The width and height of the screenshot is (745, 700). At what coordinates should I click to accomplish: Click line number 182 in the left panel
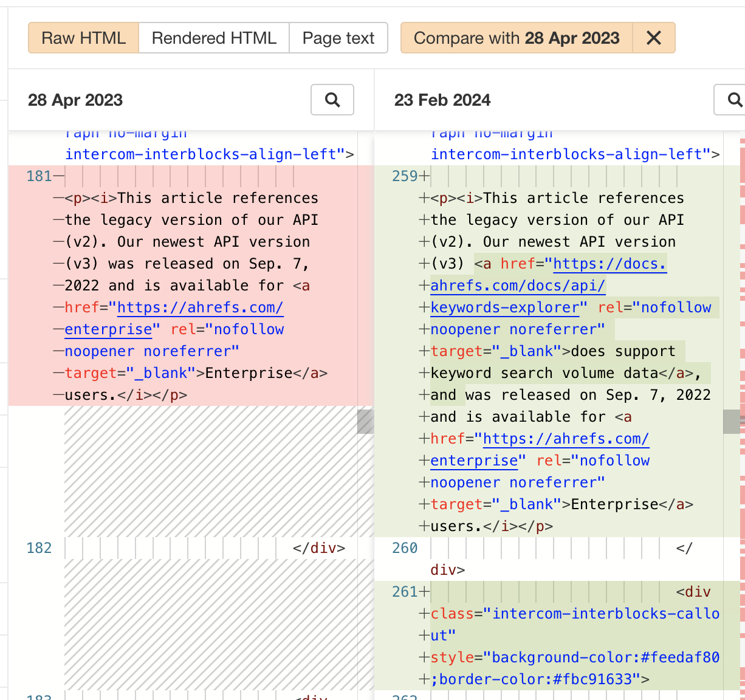point(38,547)
